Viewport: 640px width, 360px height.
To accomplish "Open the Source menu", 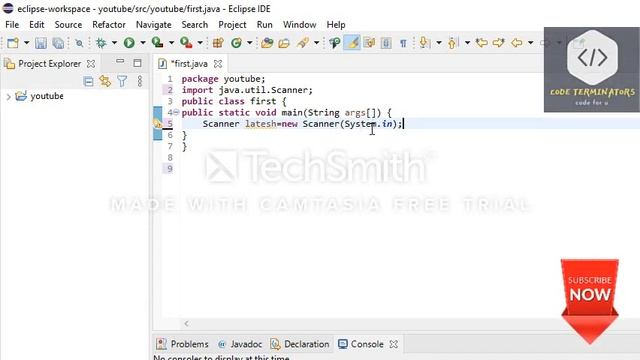I will coord(68,24).
